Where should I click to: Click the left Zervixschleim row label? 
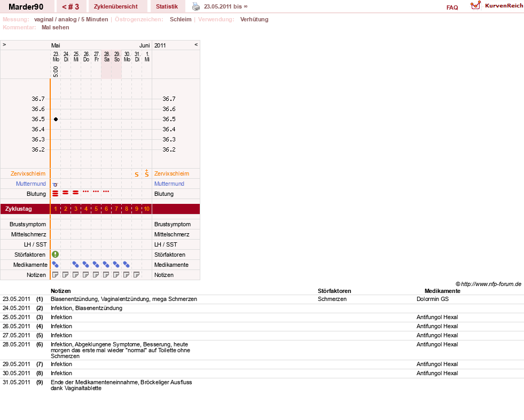coord(28,173)
